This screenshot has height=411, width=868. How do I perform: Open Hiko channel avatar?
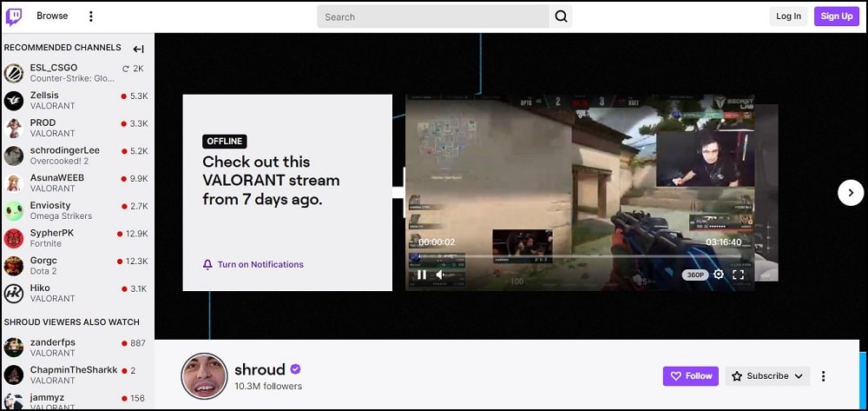14,293
